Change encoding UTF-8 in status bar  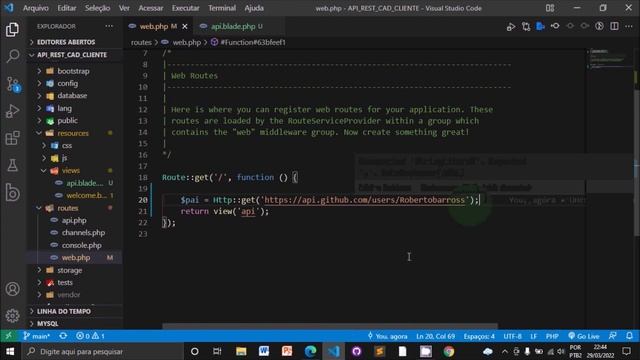[512, 336]
